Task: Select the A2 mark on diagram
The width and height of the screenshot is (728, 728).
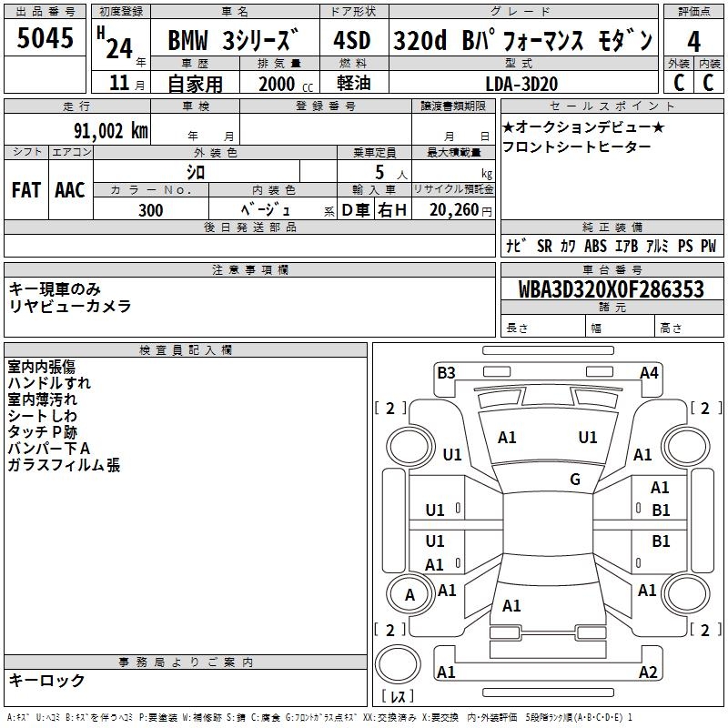Action: coord(648,672)
